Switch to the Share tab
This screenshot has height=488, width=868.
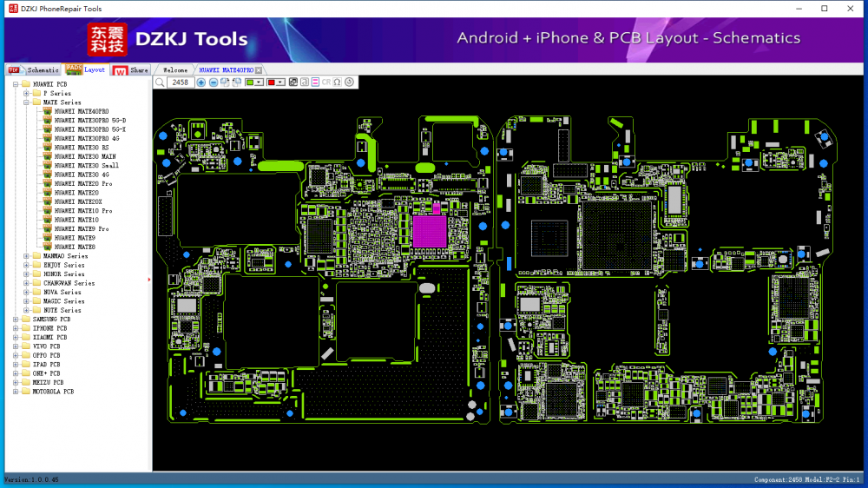click(131, 69)
